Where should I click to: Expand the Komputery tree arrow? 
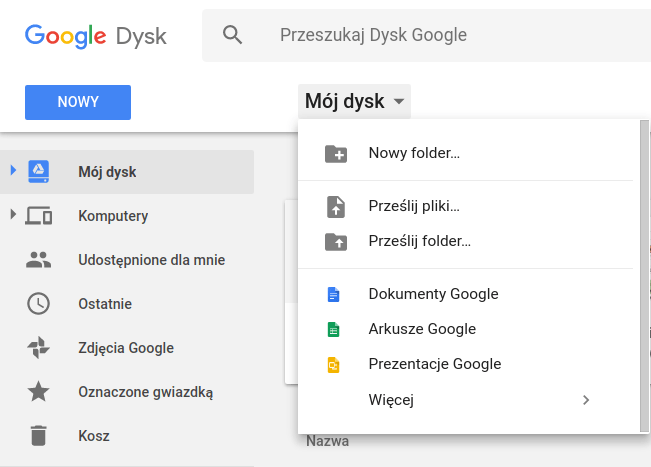click(13, 214)
